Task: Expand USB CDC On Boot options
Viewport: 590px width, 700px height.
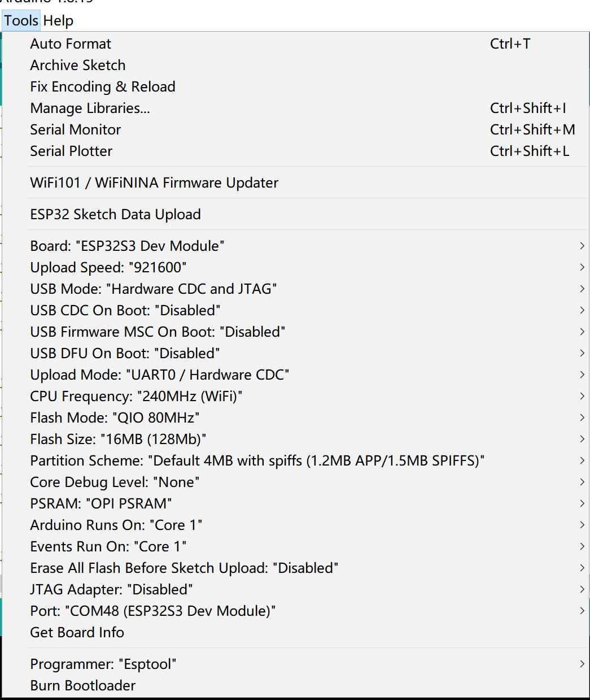Action: pos(295,310)
